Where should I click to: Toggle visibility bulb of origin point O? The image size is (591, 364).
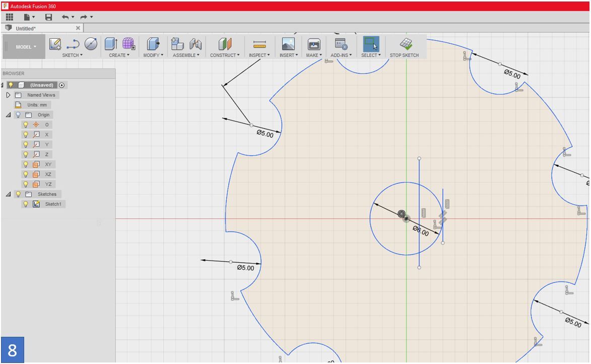tap(26, 124)
